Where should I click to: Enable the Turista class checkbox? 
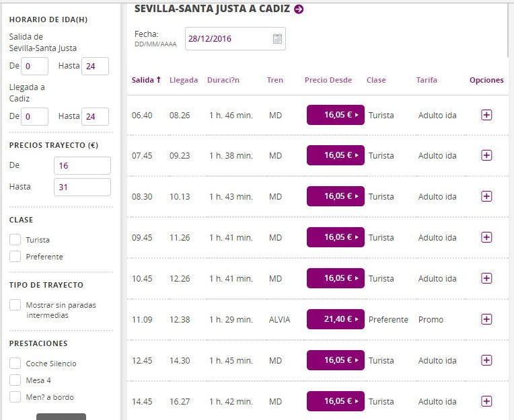[x=15, y=239]
